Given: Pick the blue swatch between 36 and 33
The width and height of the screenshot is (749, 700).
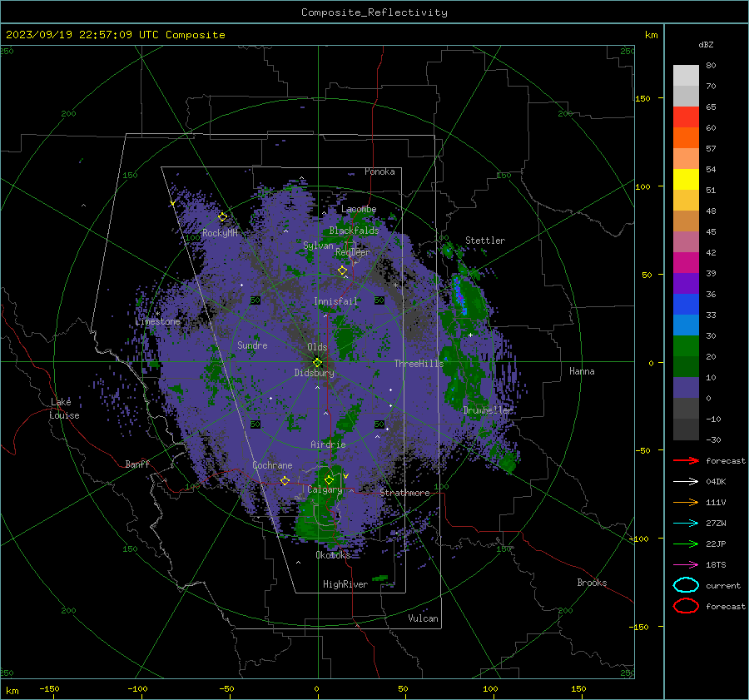Looking at the screenshot, I should [x=686, y=305].
